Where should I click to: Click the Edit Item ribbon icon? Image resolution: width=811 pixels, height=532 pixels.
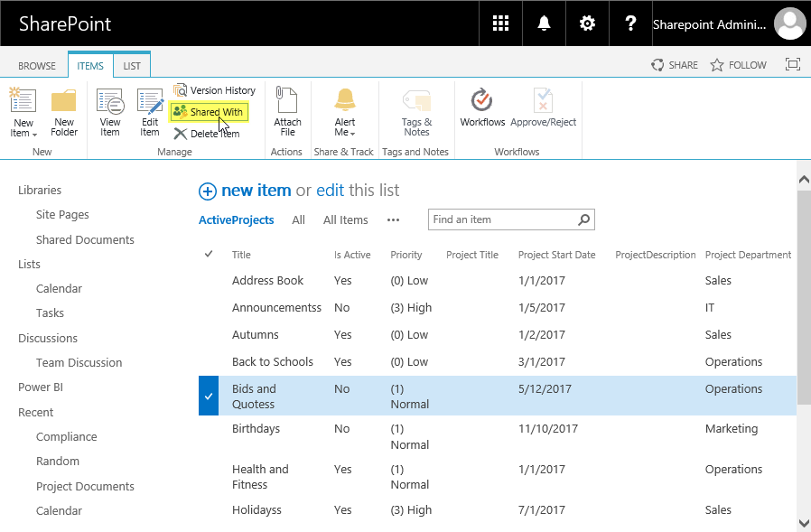pos(150,100)
